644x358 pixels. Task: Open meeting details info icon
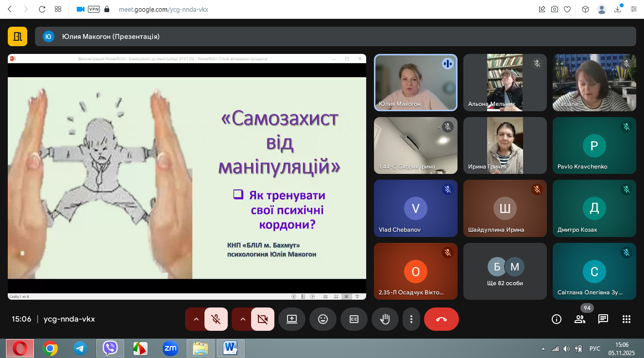[557, 319]
